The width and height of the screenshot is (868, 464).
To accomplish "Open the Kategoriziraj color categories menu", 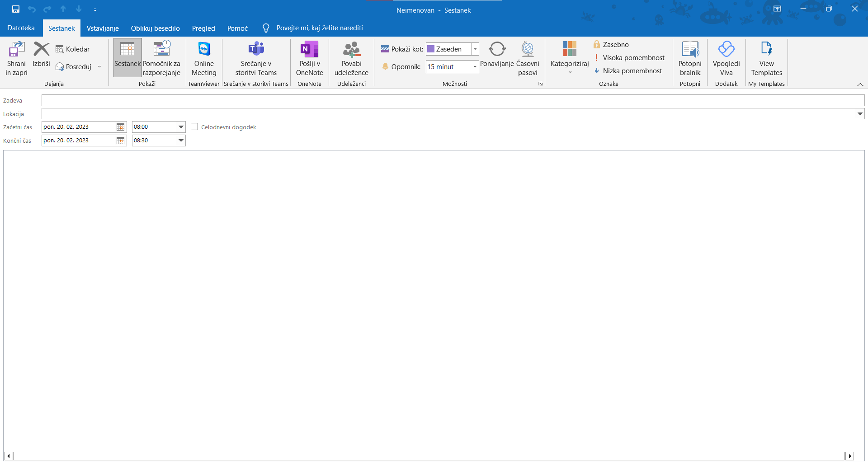I will point(570,57).
